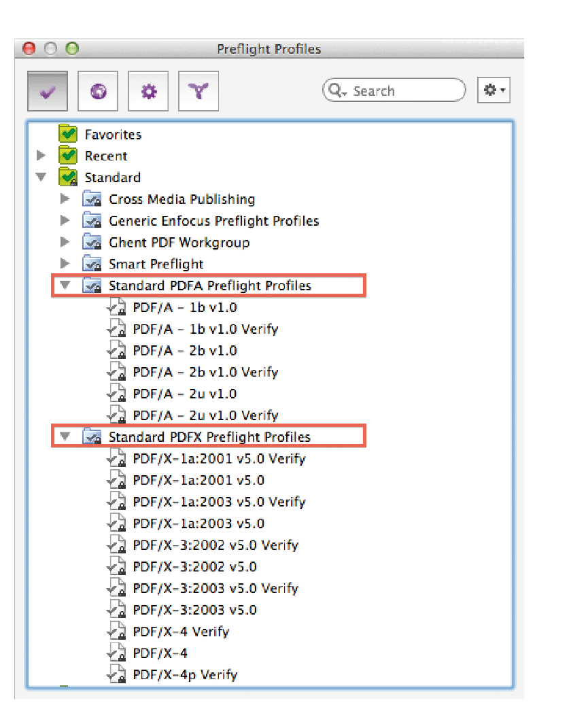
Task: Close the Preflight Profiles window
Action: tap(29, 48)
